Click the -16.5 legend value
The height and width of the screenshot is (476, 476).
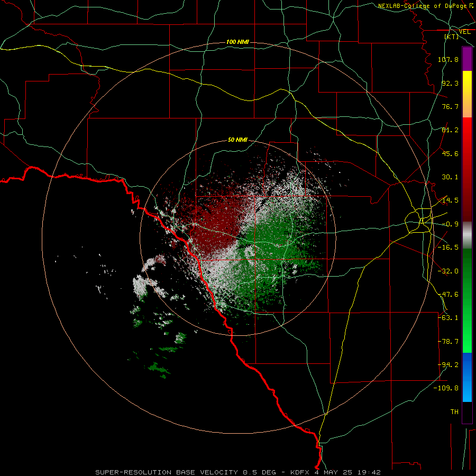click(x=448, y=248)
